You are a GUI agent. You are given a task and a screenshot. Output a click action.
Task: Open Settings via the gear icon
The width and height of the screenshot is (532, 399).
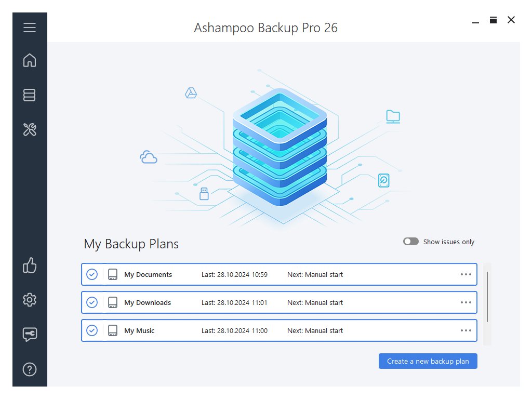(x=30, y=300)
